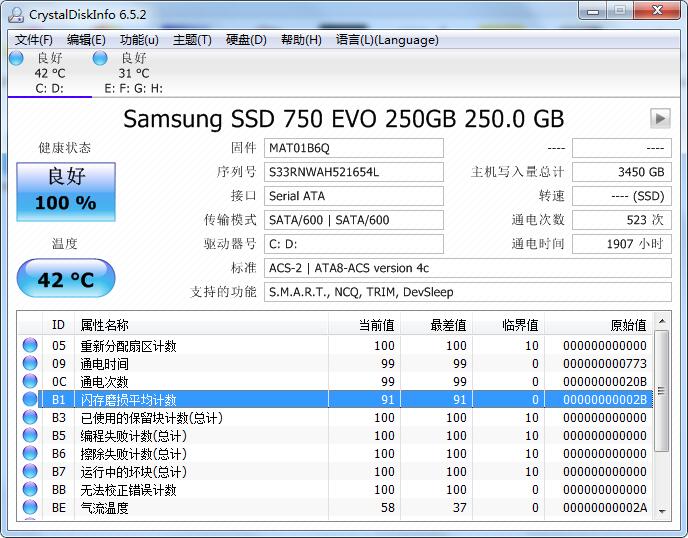688x538 pixels.
Task: Click the status orb for attribute BB
Action: (x=30, y=489)
